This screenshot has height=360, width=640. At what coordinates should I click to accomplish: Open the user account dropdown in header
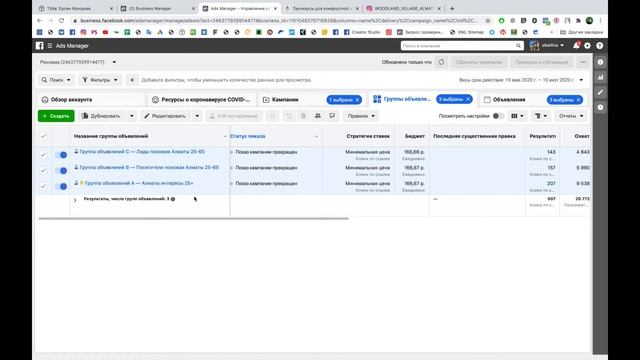tap(547, 46)
